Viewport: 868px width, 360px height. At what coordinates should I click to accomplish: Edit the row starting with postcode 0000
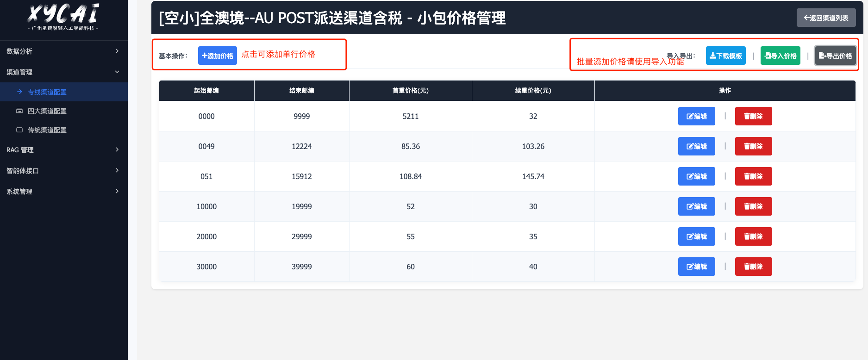(x=697, y=116)
